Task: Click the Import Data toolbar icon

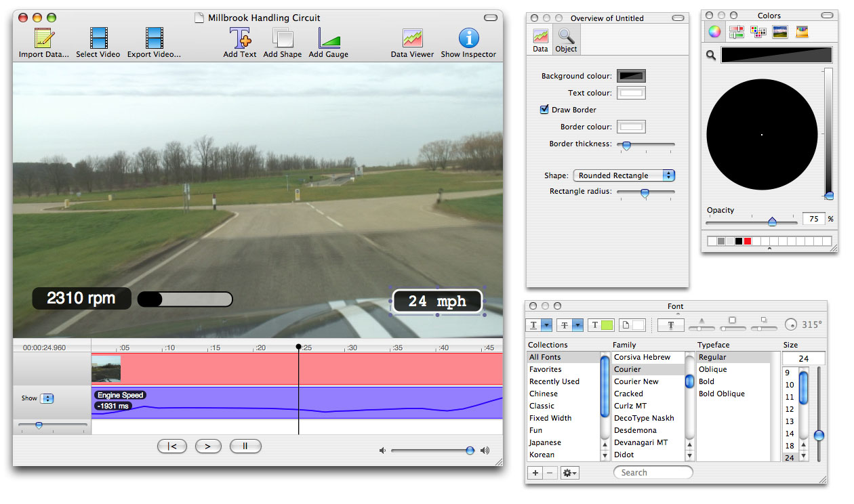Action: (43, 38)
